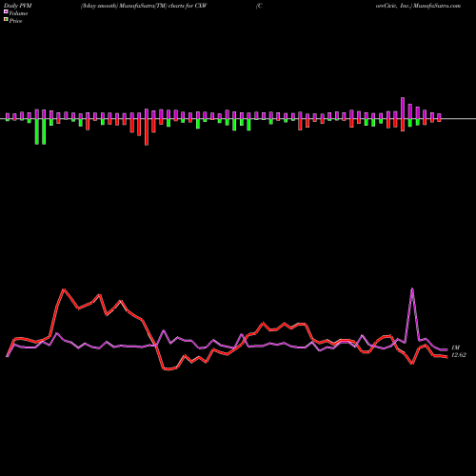Click the 'Volume' legend label
Screen dimensions: 476x476
[18, 13]
